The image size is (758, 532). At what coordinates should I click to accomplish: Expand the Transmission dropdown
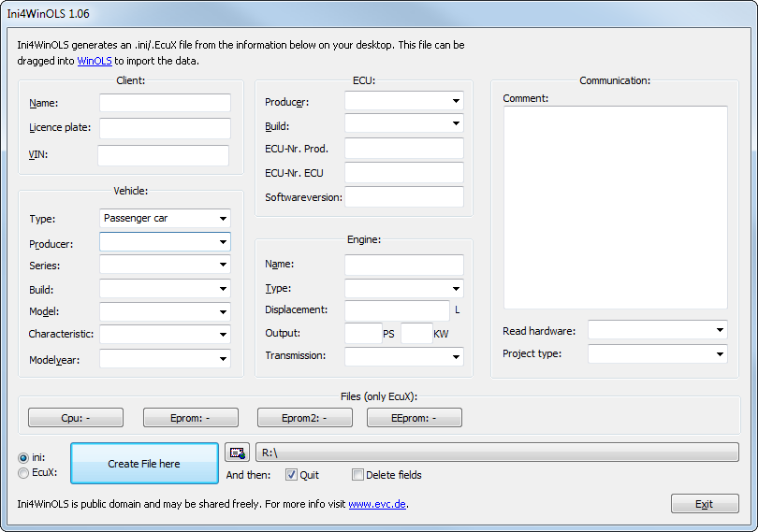(x=404, y=356)
